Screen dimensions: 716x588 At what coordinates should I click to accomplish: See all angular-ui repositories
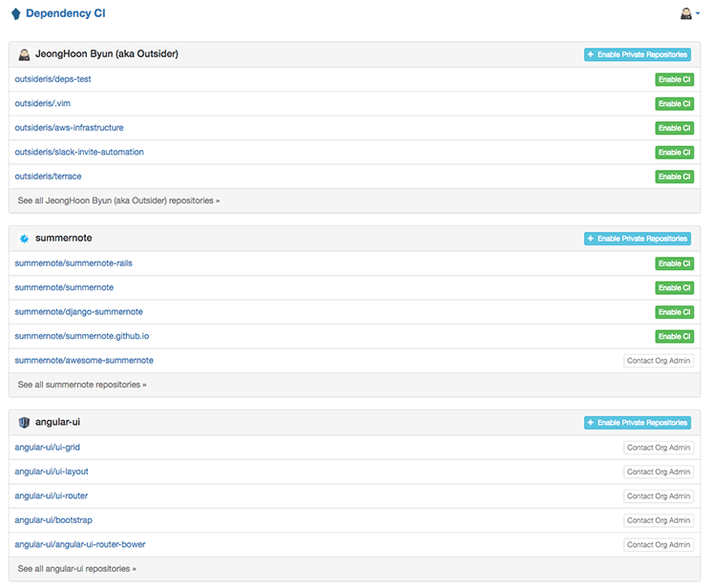pyautogui.click(x=77, y=568)
